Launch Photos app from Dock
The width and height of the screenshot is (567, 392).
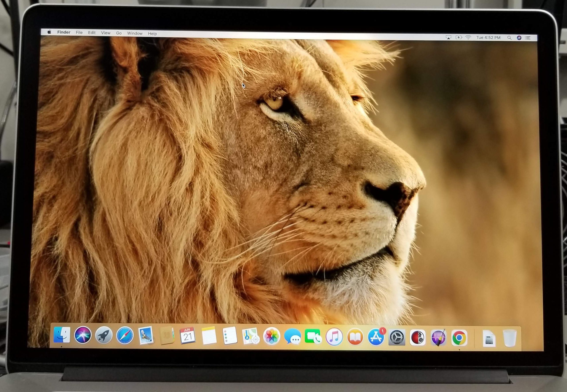point(272,336)
